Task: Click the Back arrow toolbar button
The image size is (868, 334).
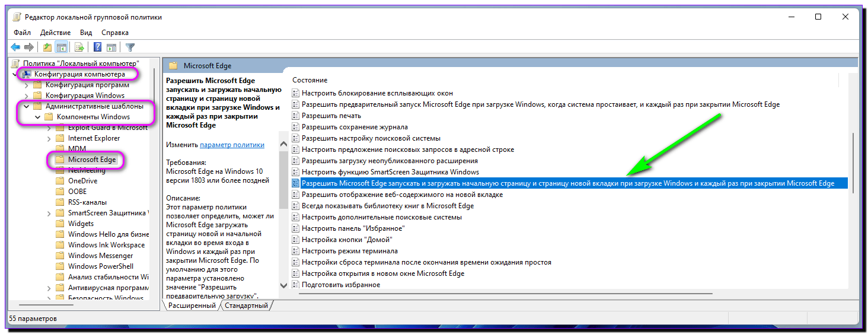Action: tap(15, 47)
